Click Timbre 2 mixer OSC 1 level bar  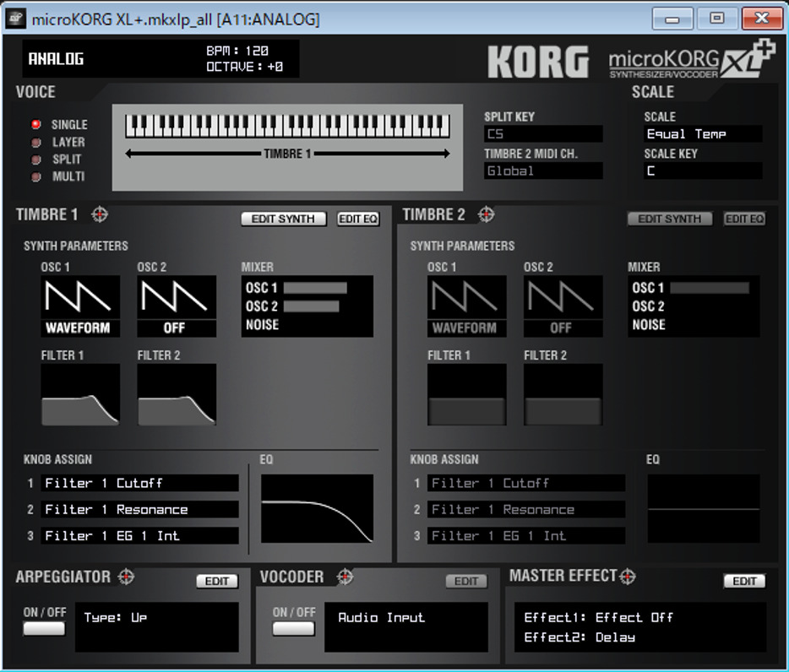(x=710, y=288)
